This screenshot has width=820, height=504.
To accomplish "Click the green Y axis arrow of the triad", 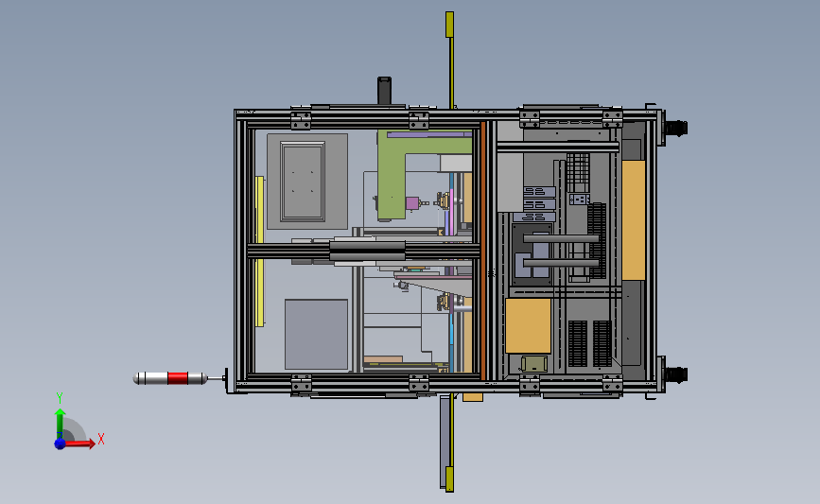I will (61, 423).
